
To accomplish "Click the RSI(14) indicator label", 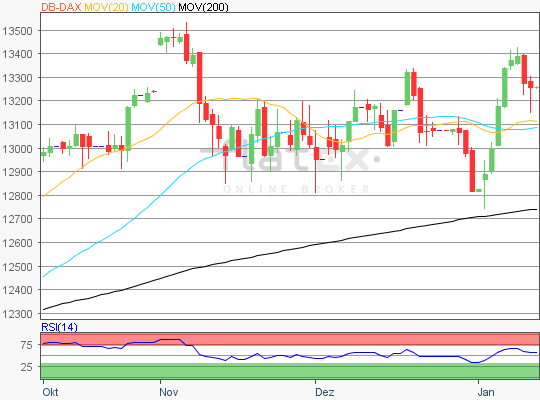I will pos(59,327).
